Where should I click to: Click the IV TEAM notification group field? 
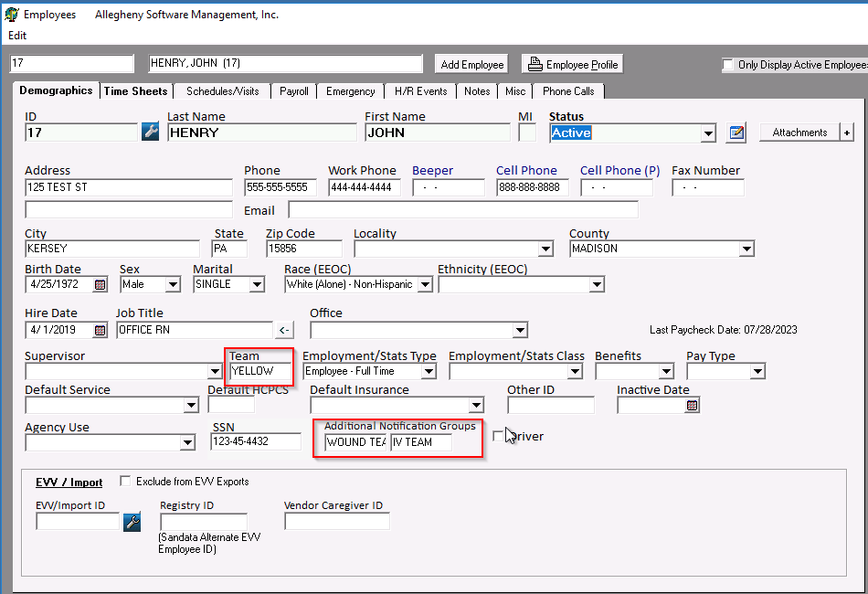(x=420, y=442)
